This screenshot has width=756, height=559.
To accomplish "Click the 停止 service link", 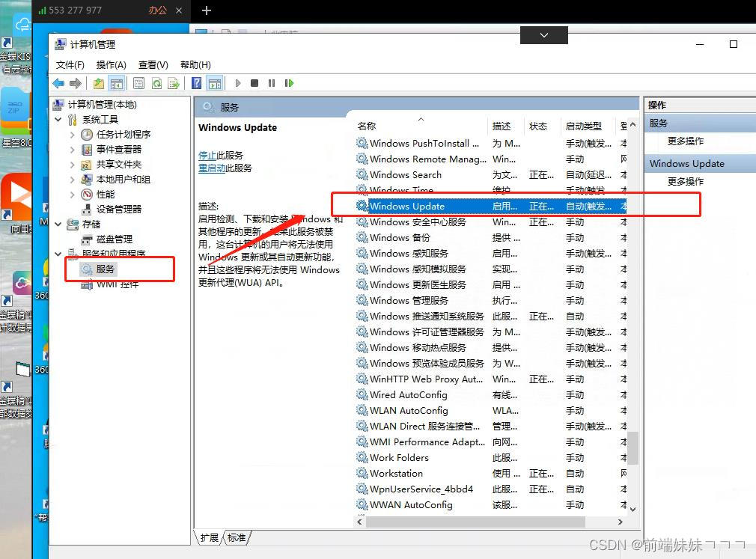I will tap(207, 155).
